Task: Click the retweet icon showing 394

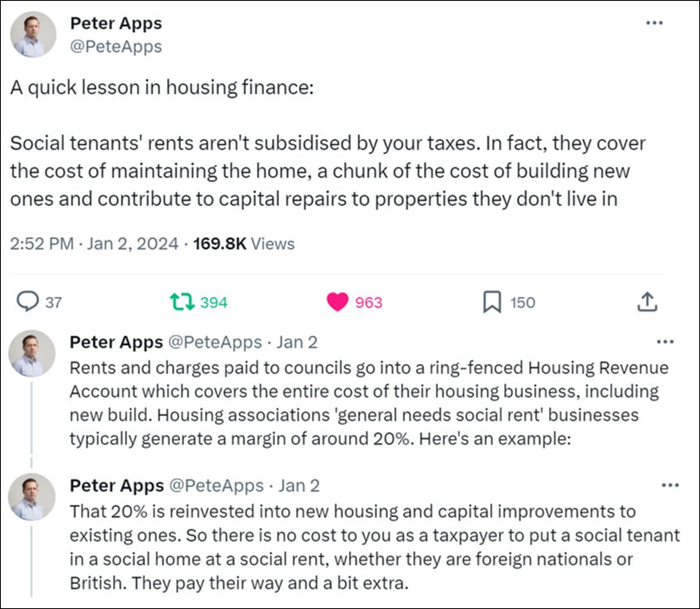Action: (x=183, y=302)
